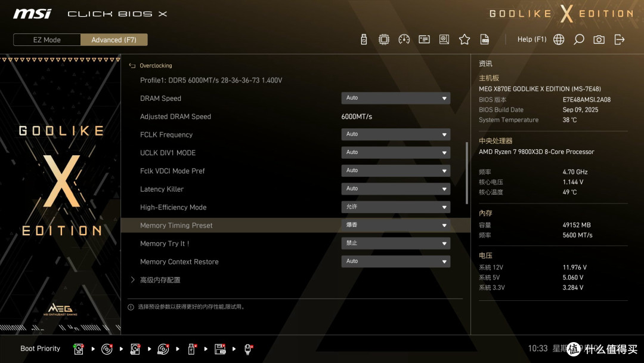Click the High-Efficiency Mode label

coord(174,207)
